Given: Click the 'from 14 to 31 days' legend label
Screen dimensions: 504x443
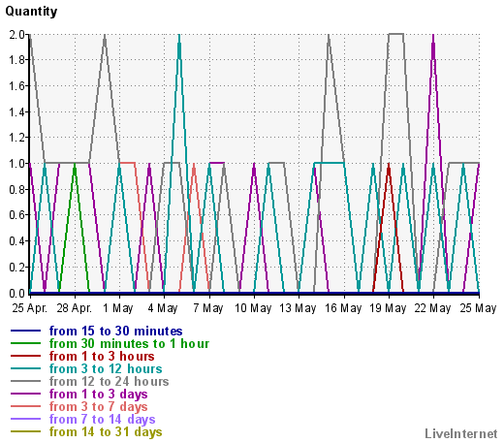Looking at the screenshot, I should [106, 431].
